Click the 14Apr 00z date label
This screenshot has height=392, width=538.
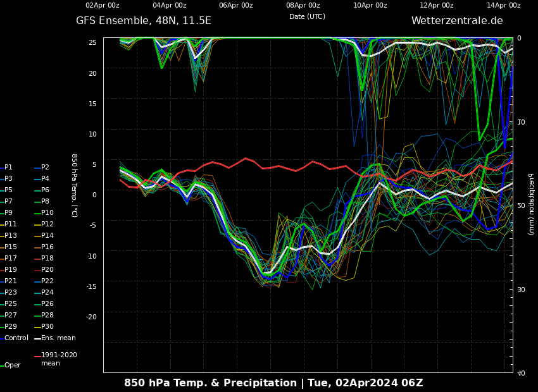coord(503,6)
